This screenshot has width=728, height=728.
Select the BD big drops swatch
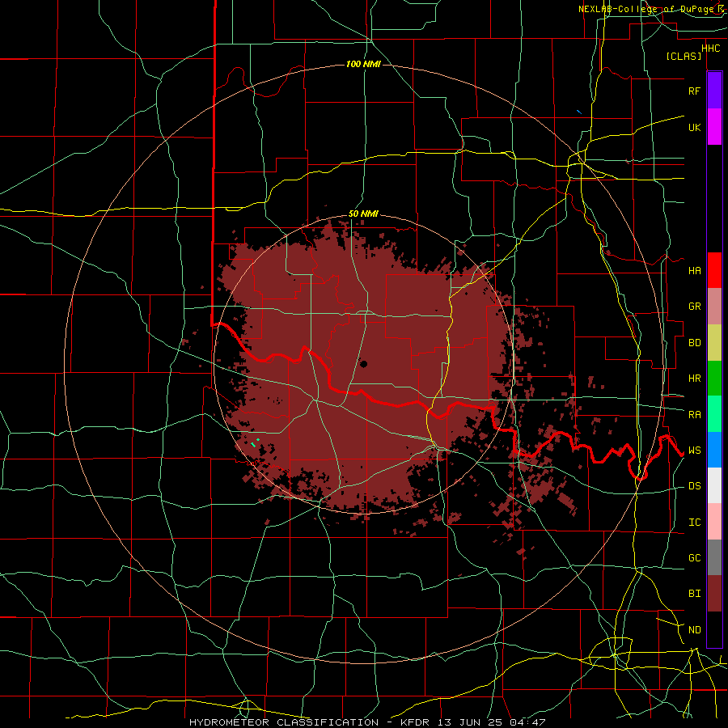tap(714, 343)
